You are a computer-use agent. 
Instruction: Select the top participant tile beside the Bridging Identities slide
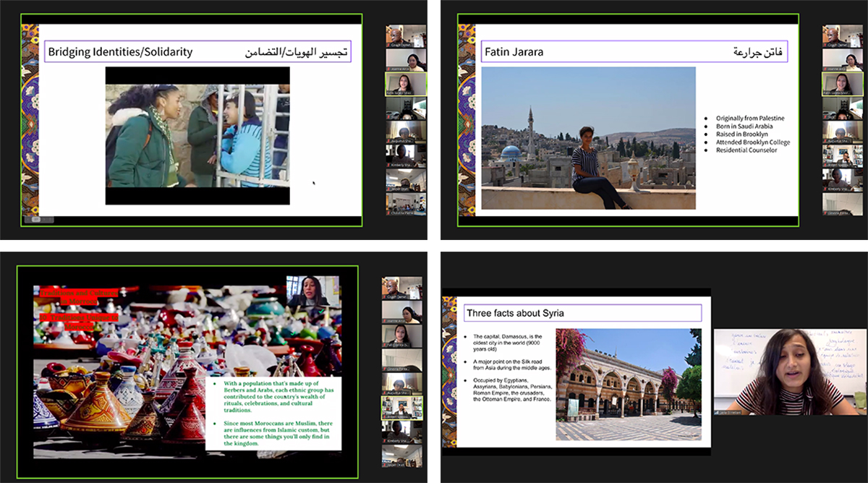point(405,35)
